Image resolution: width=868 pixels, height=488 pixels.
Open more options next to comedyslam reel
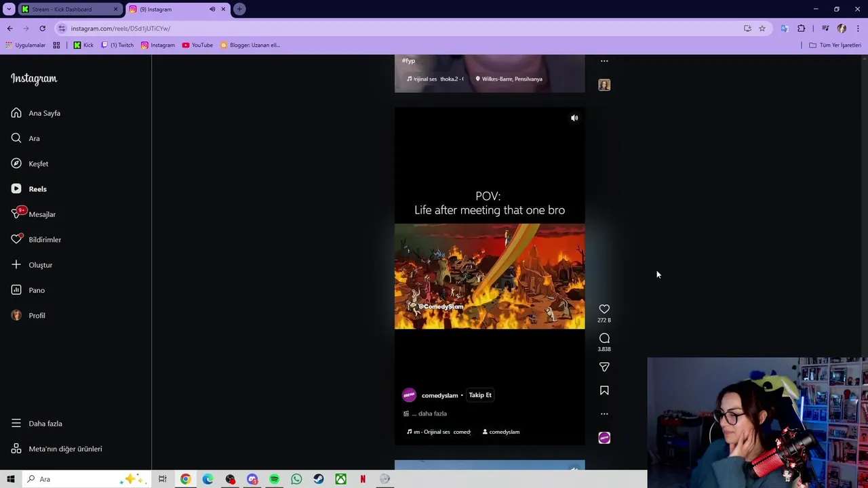[604, 413]
